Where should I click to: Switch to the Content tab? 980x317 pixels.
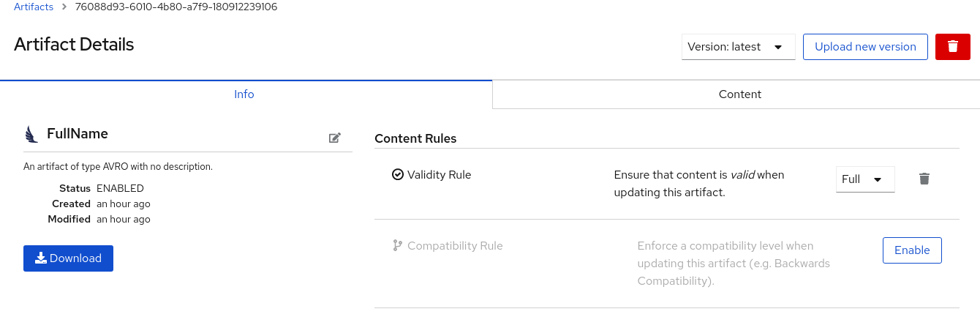coord(739,94)
